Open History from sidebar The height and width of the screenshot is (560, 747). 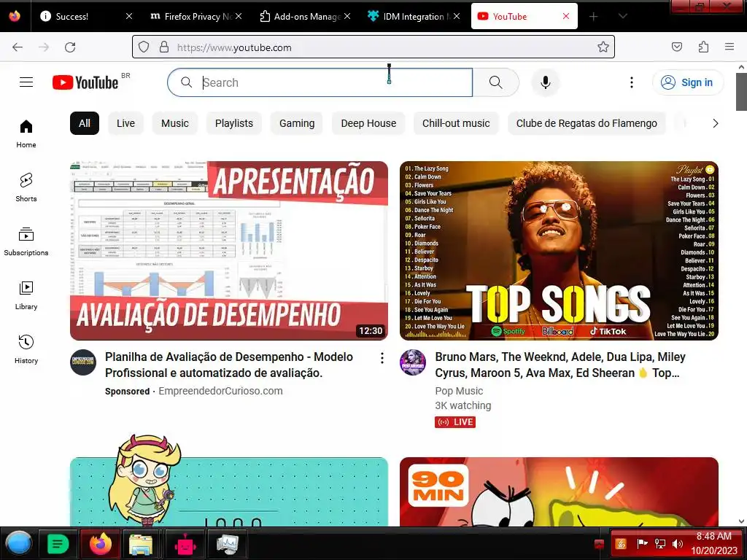(26, 349)
